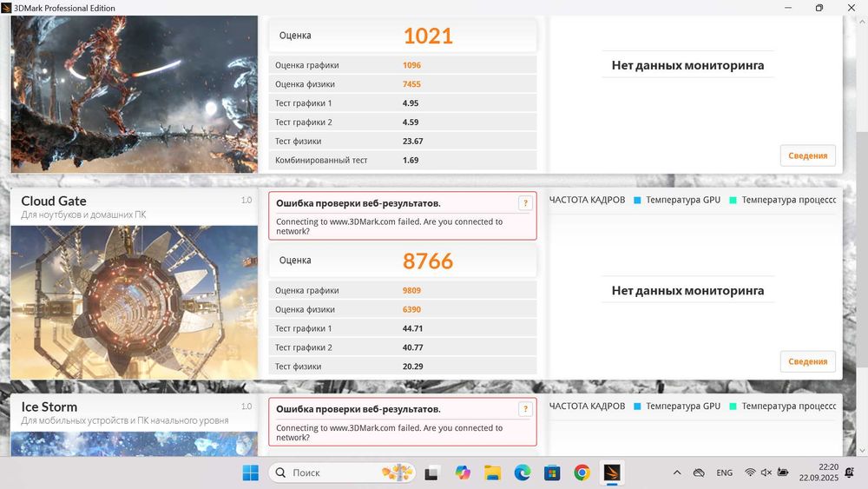Click the Тест физики value 23.67
The image size is (868, 489).
412,142
